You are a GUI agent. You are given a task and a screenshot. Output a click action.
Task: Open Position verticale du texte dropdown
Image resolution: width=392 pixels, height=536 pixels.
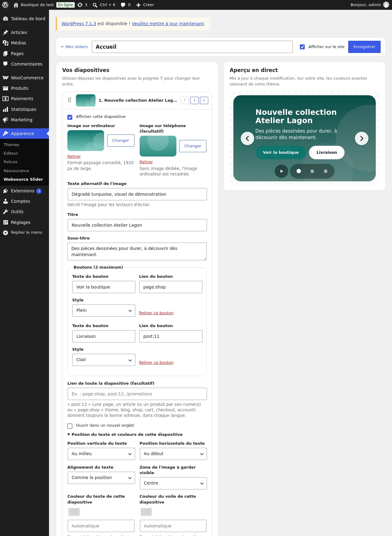point(101,454)
